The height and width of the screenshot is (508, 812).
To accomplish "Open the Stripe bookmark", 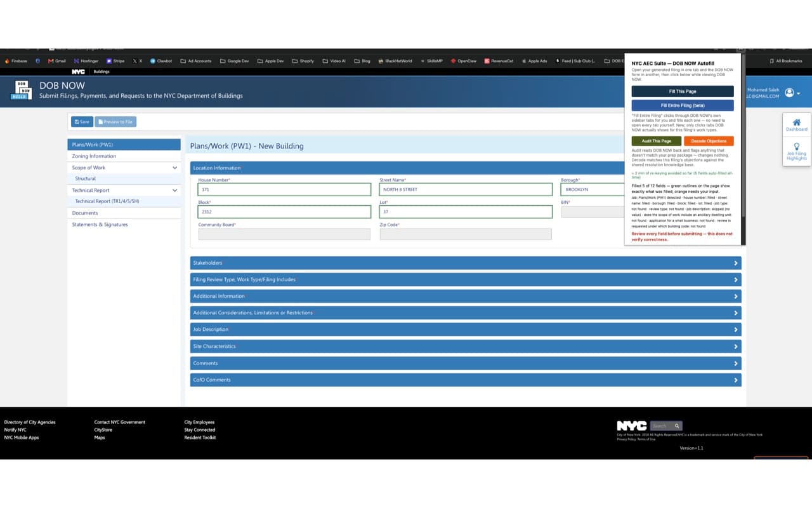I will 115,61.
